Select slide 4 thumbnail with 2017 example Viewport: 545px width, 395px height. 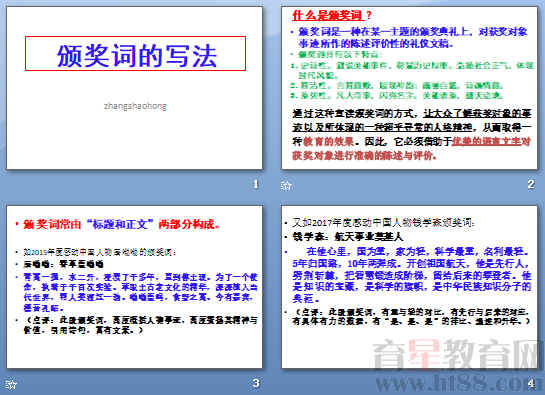pyautogui.click(x=409, y=287)
